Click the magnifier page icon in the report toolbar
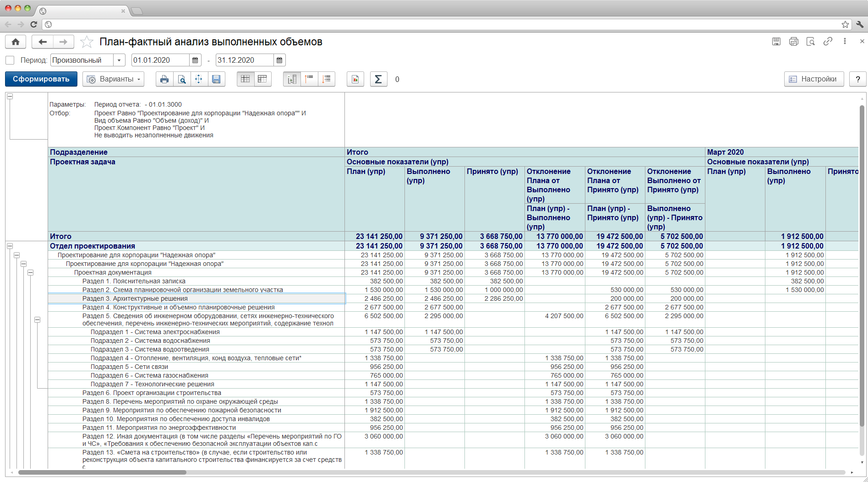 point(182,79)
